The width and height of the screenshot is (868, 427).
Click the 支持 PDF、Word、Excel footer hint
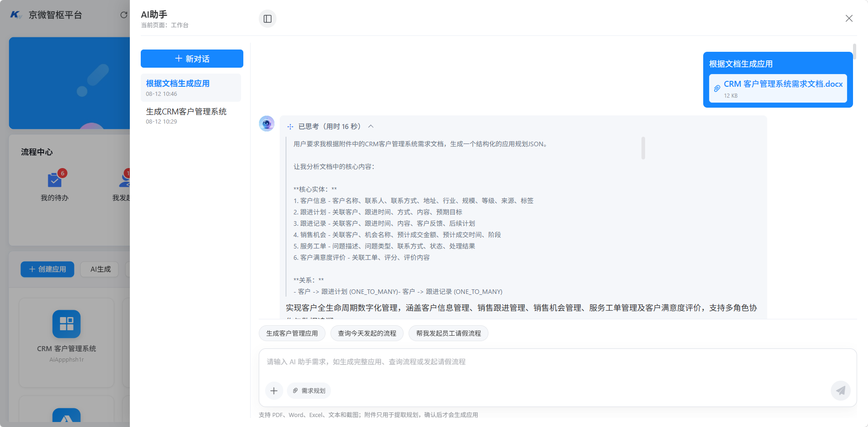[369, 415]
